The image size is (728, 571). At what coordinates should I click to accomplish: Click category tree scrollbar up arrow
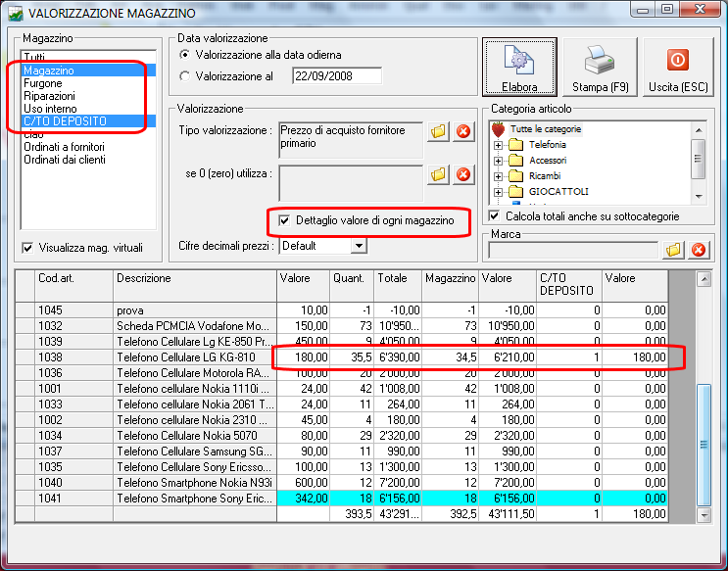pyautogui.click(x=699, y=129)
